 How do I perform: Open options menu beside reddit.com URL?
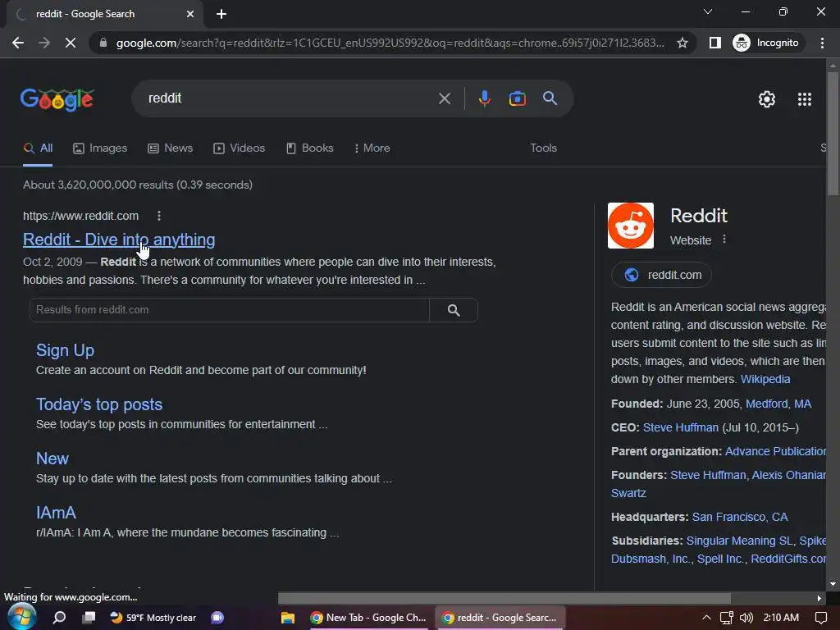[158, 216]
